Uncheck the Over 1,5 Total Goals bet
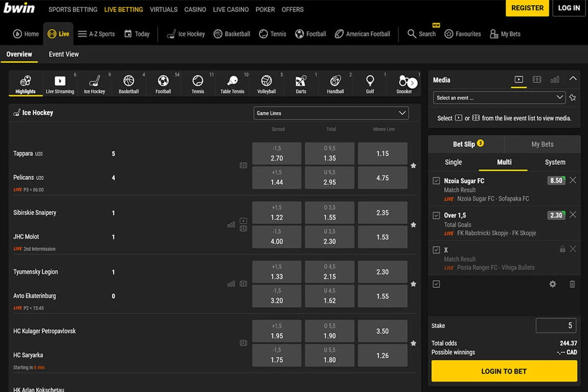This screenshot has width=588, height=392. pos(437,215)
